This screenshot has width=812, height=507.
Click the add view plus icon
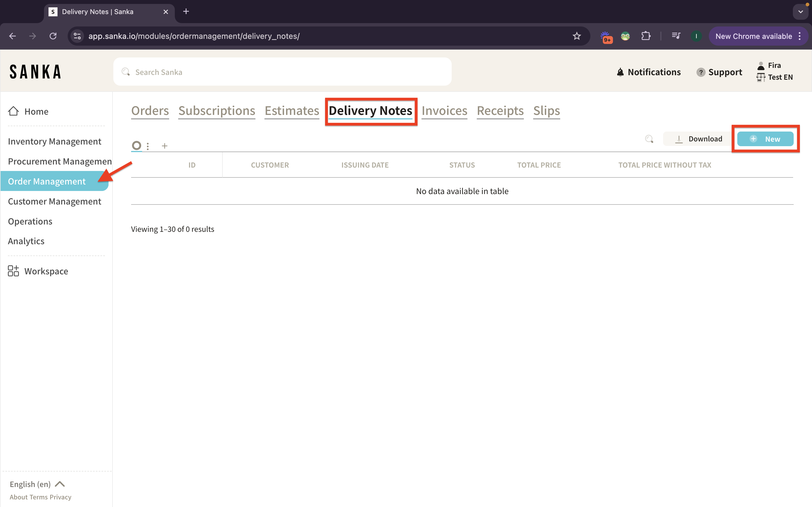coord(164,146)
